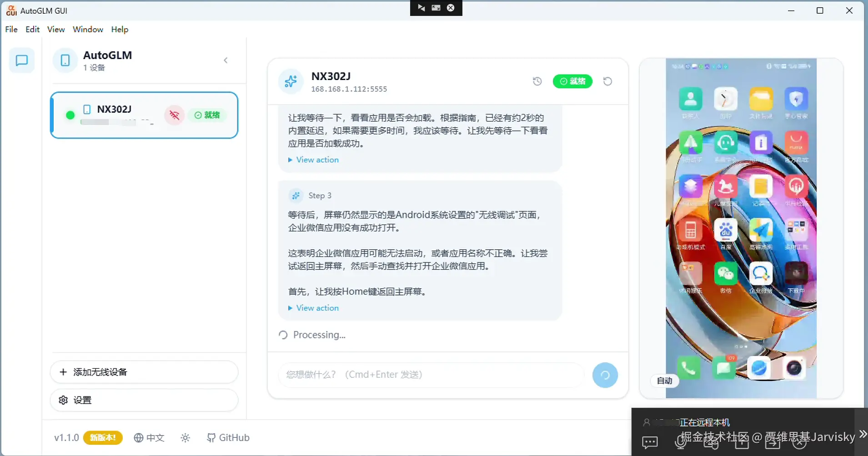Image resolution: width=868 pixels, height=456 pixels.
Task: Focus the 您想做什么 message input
Action: point(431,375)
